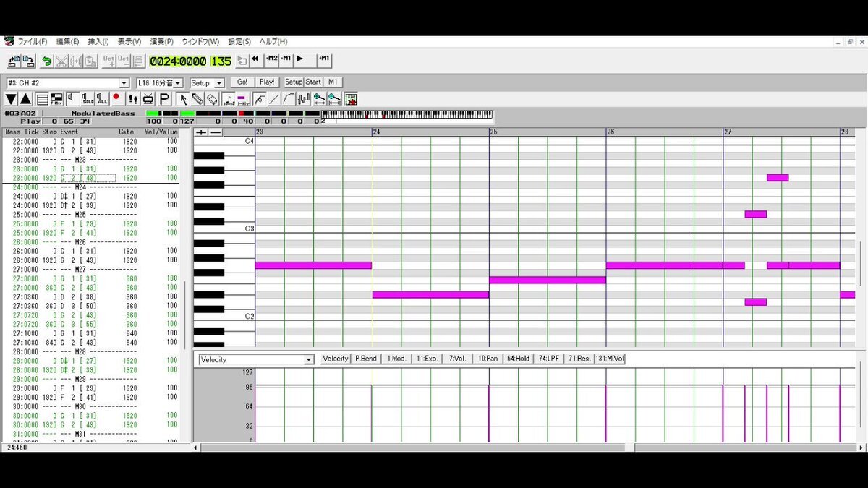Click the red record button
Viewport: 868px width, 488px height.
(x=116, y=98)
